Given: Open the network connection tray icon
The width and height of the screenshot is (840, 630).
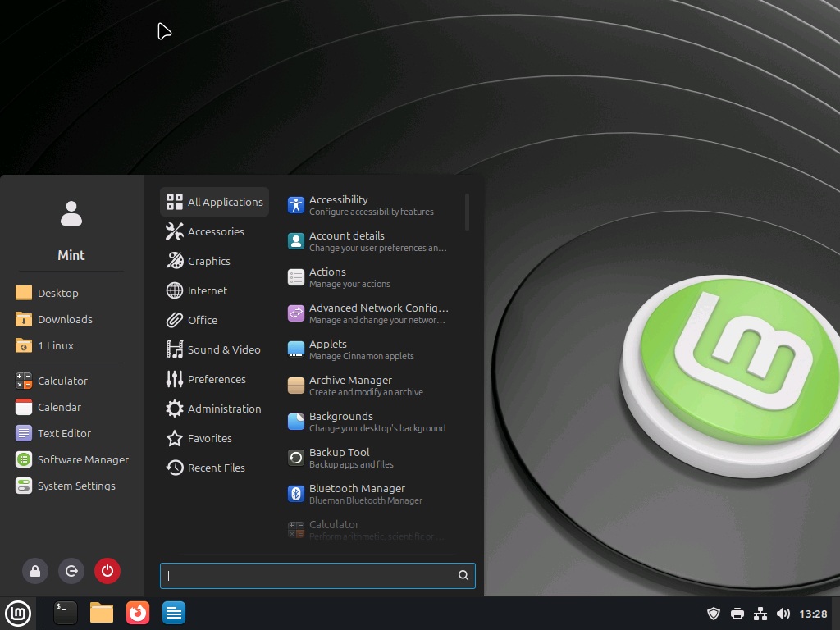Looking at the screenshot, I should click(760, 614).
